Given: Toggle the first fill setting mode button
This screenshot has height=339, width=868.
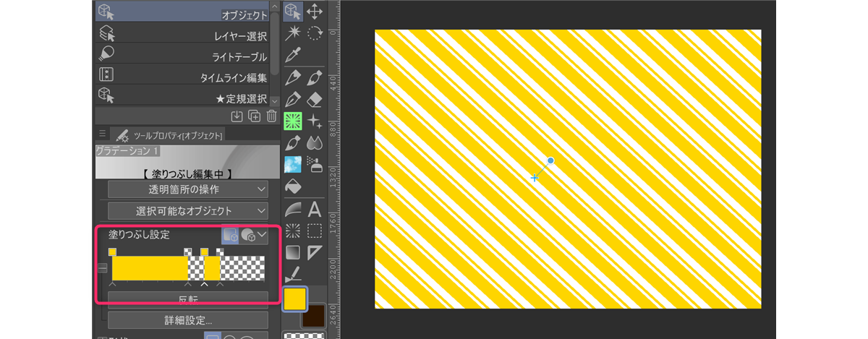Looking at the screenshot, I should pos(230,235).
